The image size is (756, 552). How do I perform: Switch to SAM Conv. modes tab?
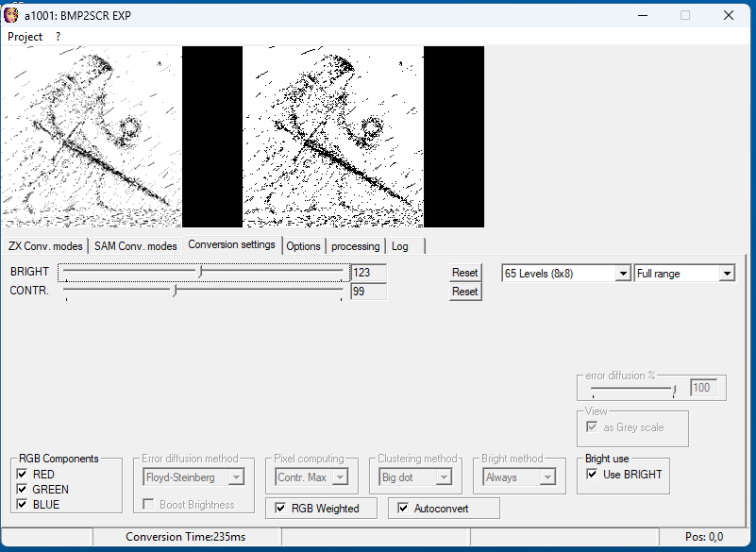click(135, 246)
